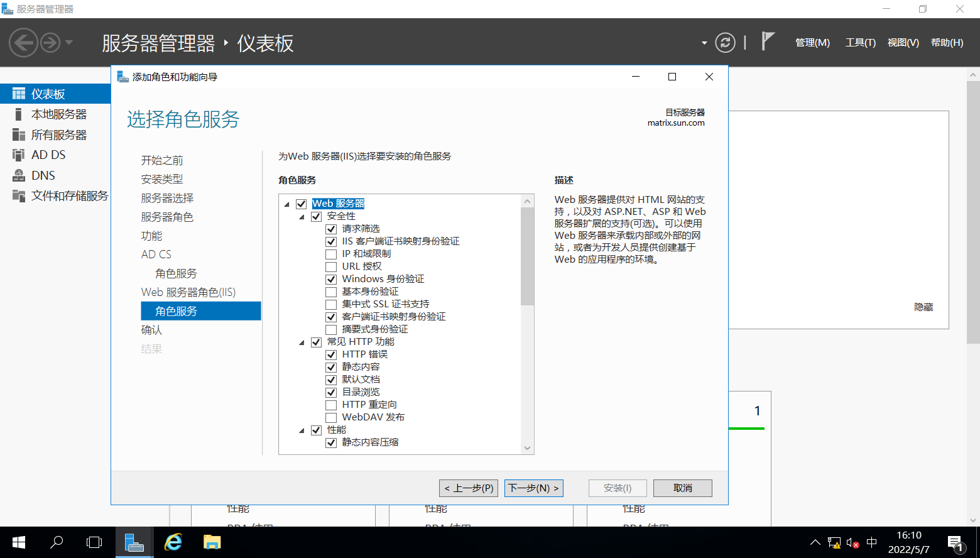This screenshot has height=558, width=980.
Task: Go to 开始之前 wizard step
Action: [x=162, y=160]
